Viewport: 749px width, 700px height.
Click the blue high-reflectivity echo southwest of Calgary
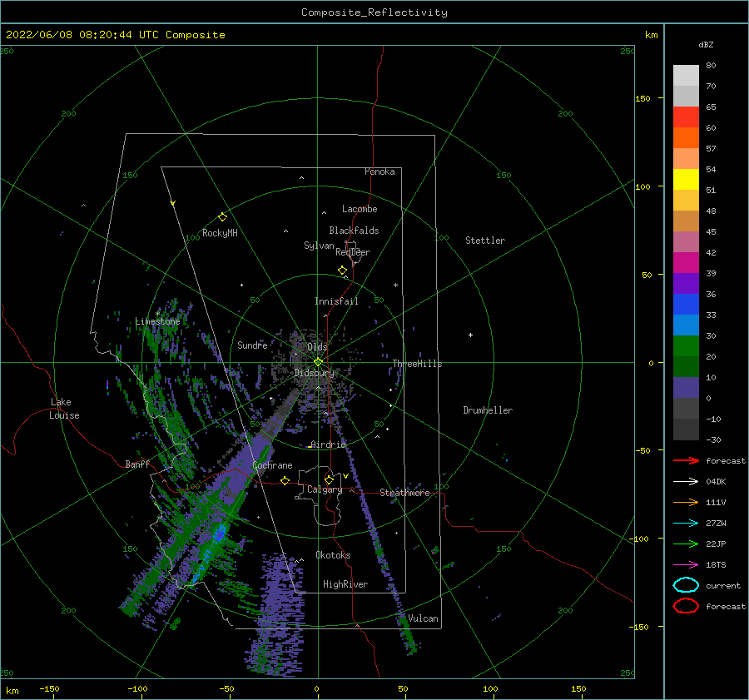tap(218, 534)
